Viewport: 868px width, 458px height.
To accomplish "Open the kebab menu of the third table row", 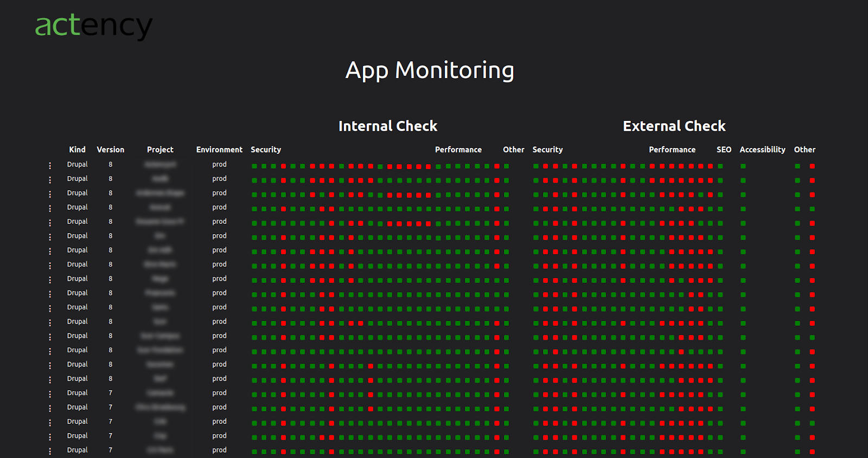I will coord(50,194).
